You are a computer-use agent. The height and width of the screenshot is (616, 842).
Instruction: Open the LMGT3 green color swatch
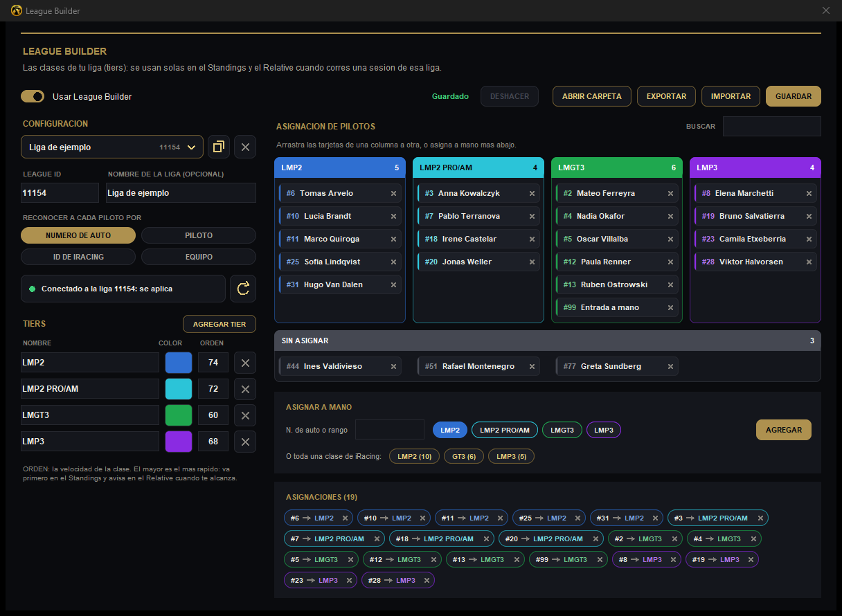click(179, 415)
